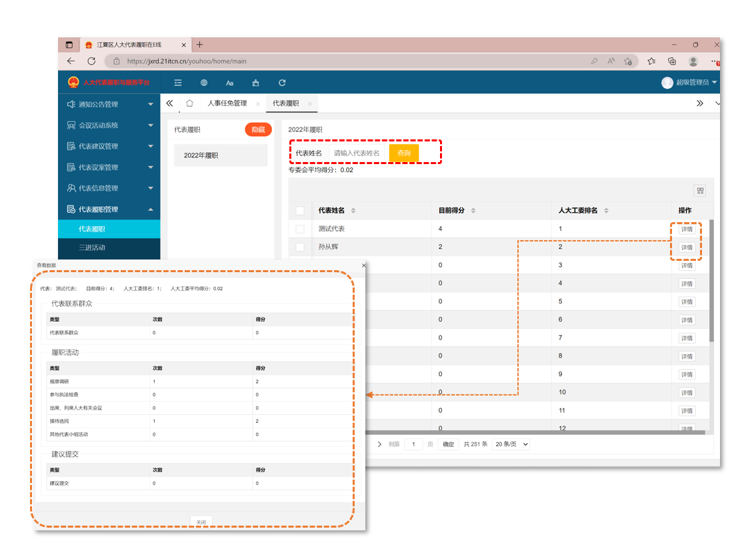756x557 pixels.
Task: Click the yellow 查询 search button
Action: [x=404, y=153]
